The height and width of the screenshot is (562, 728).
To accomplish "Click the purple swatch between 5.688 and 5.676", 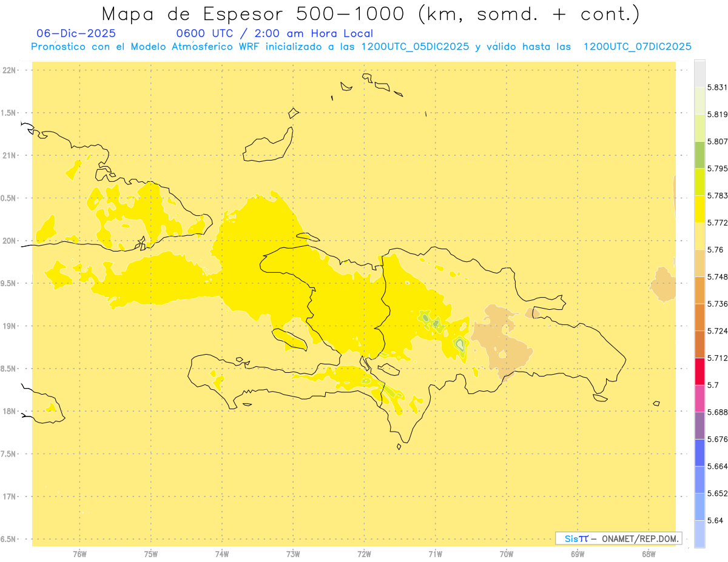I will pyautogui.click(x=699, y=426).
